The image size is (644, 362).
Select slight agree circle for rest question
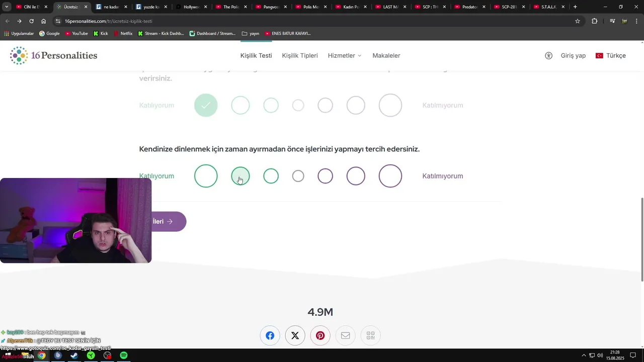271,176
